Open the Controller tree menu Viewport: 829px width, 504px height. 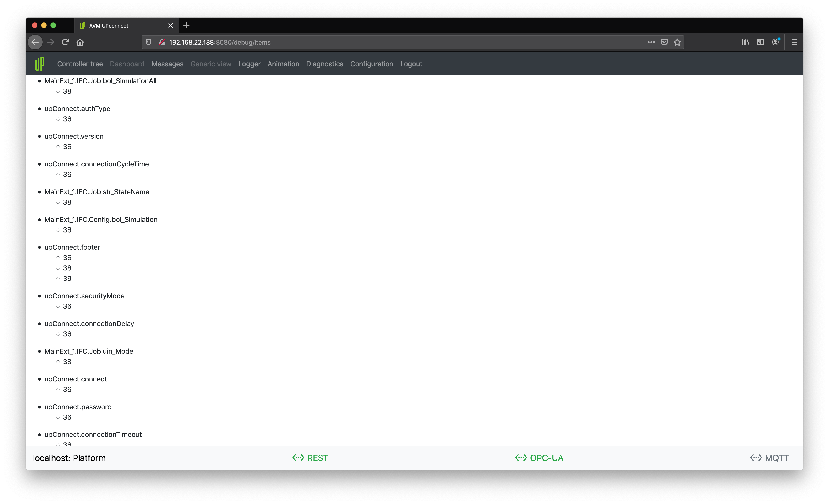tap(80, 64)
